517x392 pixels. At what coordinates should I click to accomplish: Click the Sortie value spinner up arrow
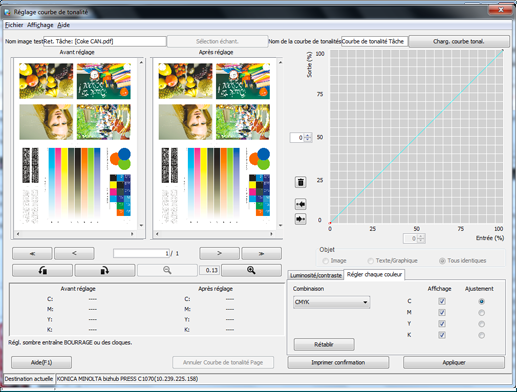click(x=308, y=135)
